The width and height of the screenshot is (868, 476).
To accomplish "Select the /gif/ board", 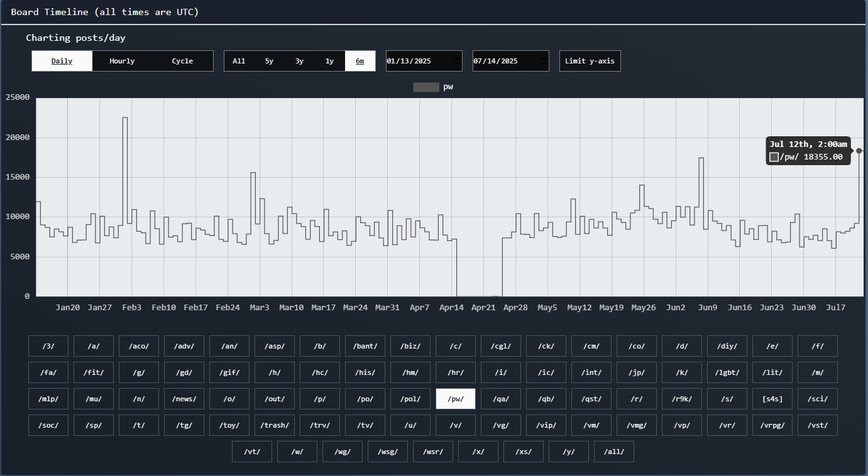I will point(229,372).
